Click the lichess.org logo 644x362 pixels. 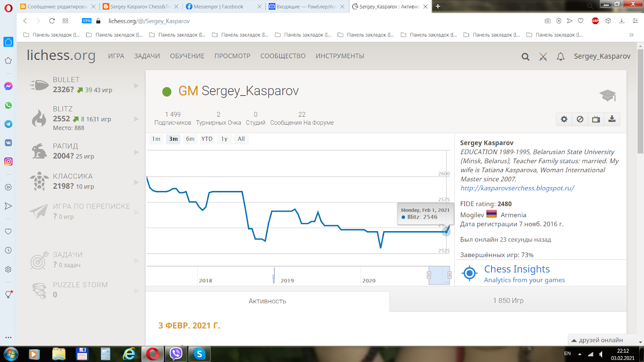61,56
